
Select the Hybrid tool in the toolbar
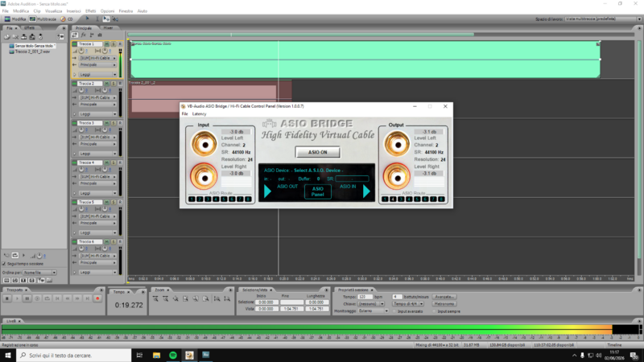[87, 19]
